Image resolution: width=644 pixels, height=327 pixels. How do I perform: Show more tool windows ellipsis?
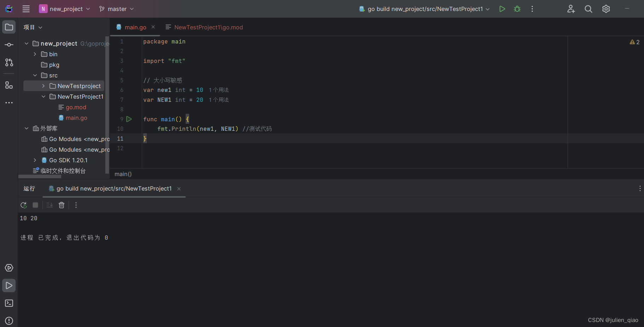pyautogui.click(x=9, y=103)
